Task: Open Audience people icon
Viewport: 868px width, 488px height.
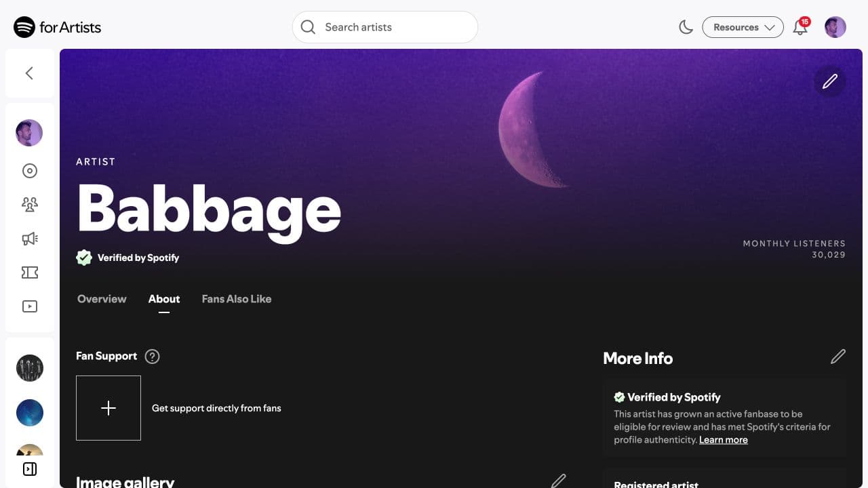Action: (30, 204)
